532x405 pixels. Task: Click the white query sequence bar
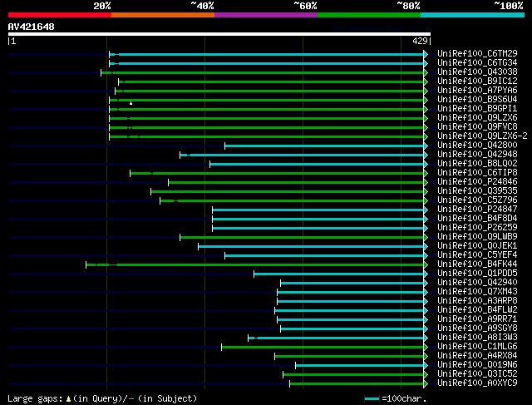[x=219, y=34]
